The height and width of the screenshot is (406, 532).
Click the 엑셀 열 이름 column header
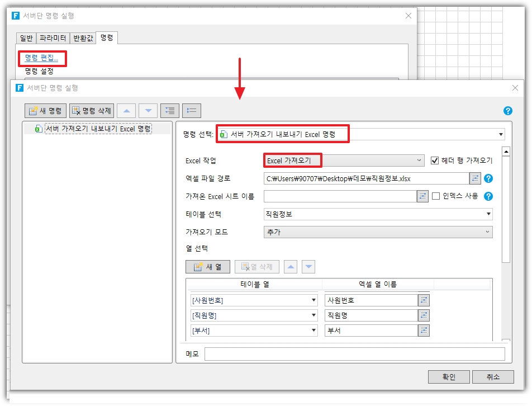[378, 284]
